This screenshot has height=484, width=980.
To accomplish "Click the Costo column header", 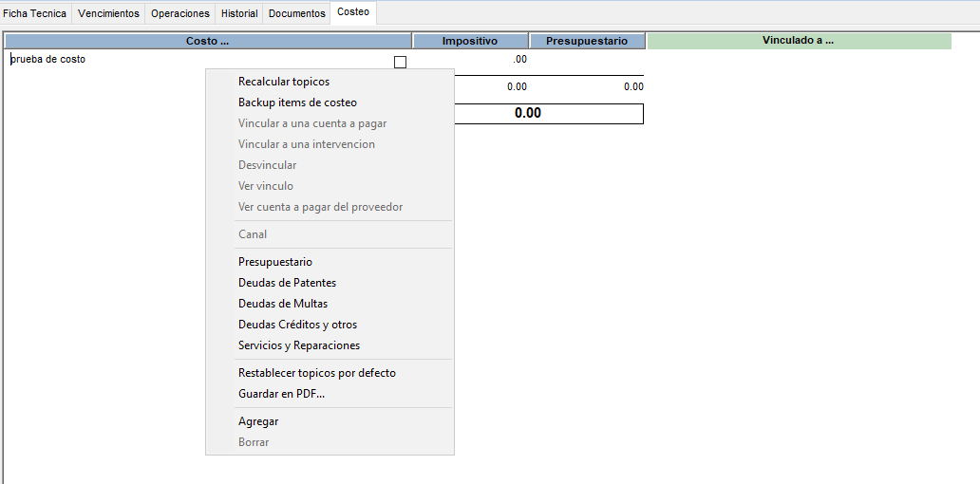I will pos(207,41).
